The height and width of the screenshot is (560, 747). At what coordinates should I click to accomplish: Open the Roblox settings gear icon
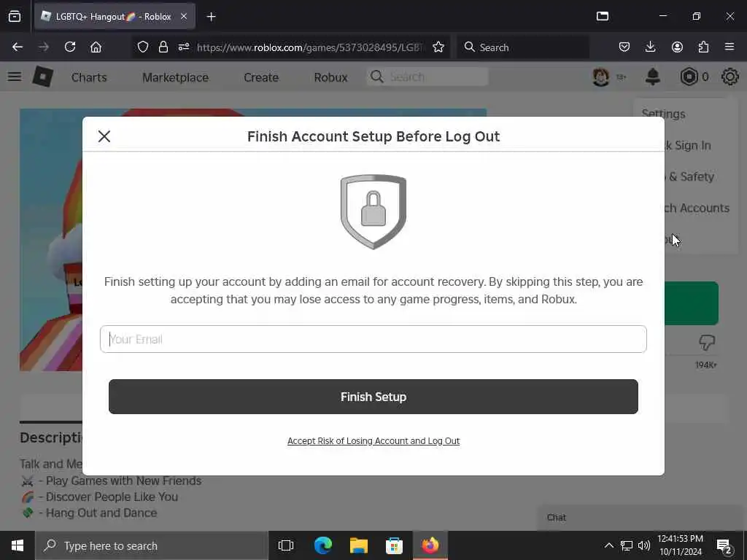tap(729, 77)
